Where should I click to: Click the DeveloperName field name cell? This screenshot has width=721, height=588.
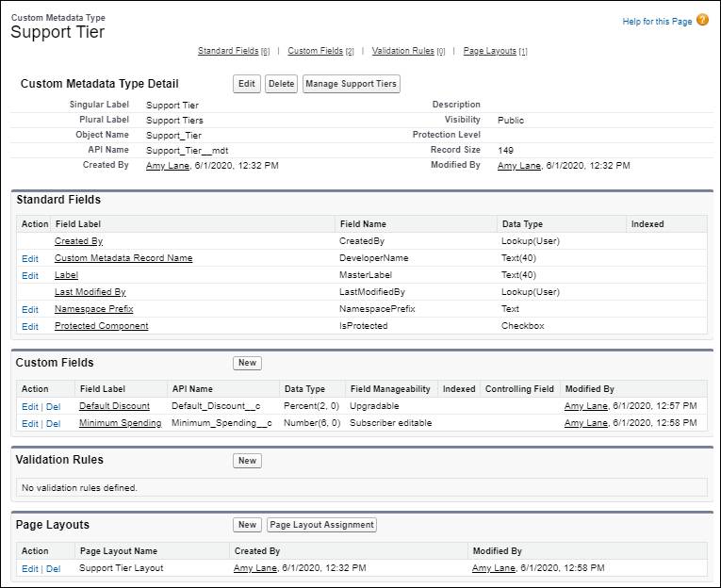point(374,258)
